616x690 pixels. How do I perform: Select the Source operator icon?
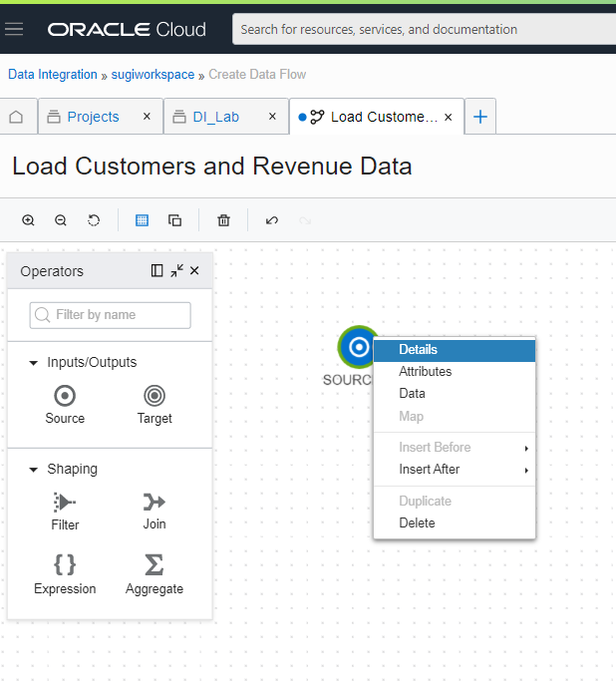click(x=65, y=396)
